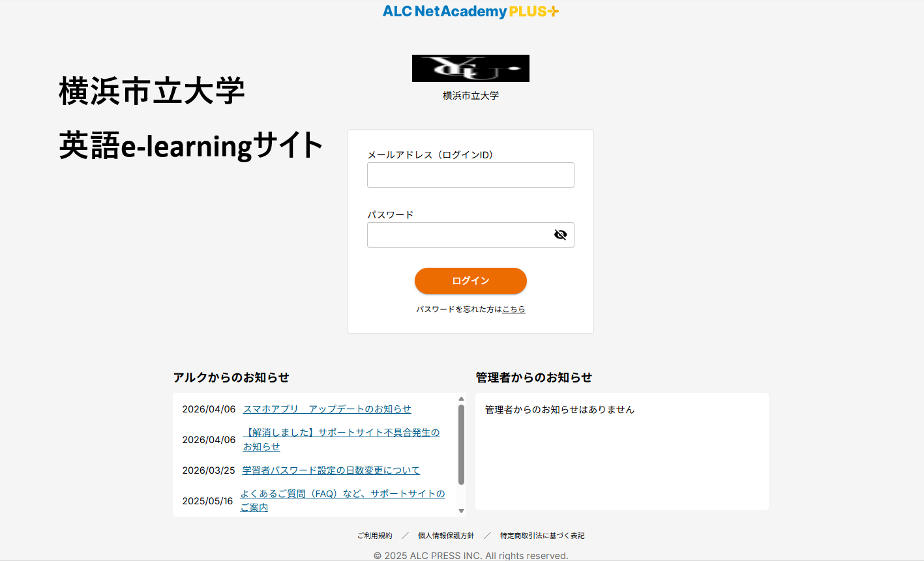Open 学習者パスワード設定の日数変更について notice
Viewport: 924px width, 561px height.
(331, 470)
